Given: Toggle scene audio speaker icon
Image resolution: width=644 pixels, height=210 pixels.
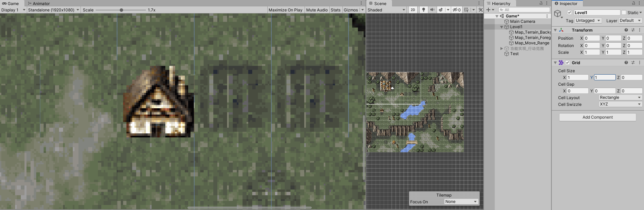Looking at the screenshot, I should tap(432, 10).
